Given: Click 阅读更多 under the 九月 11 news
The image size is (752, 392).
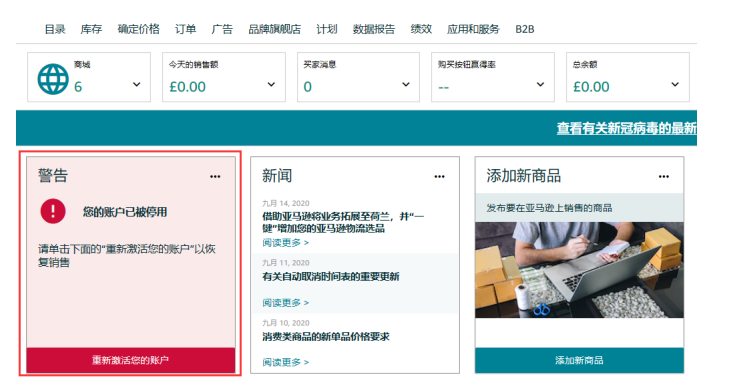Looking at the screenshot, I should [x=285, y=303].
